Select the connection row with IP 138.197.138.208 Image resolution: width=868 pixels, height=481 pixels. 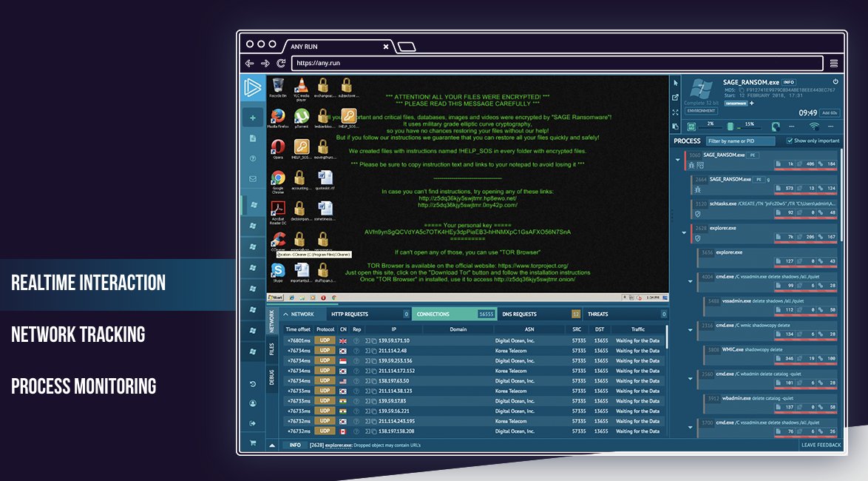pyautogui.click(x=474, y=431)
